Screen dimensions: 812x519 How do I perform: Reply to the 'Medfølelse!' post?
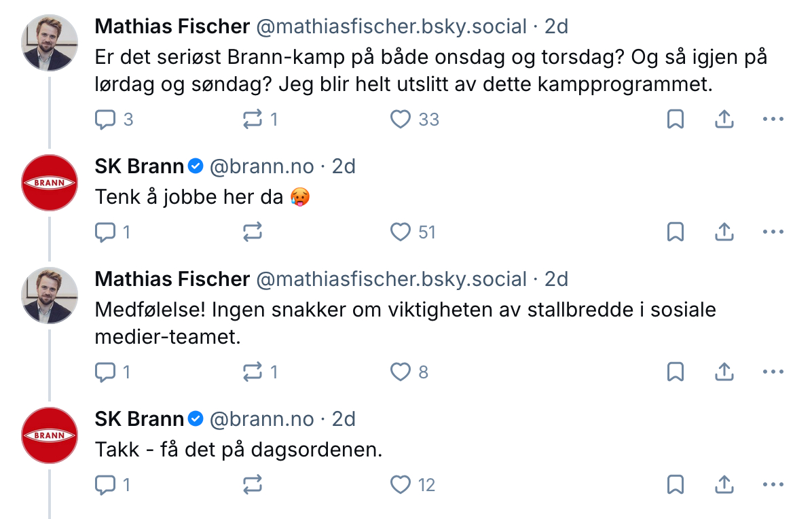[105, 372]
